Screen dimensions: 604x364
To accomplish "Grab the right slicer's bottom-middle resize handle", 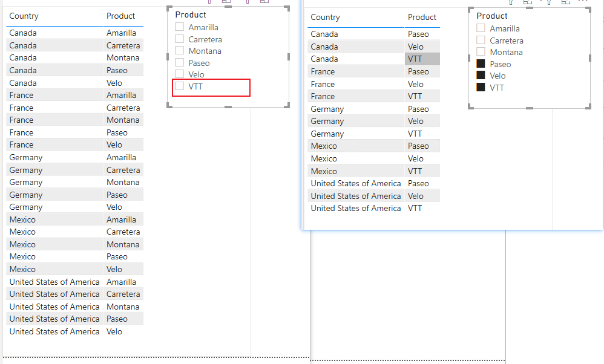I will tap(530, 108).
